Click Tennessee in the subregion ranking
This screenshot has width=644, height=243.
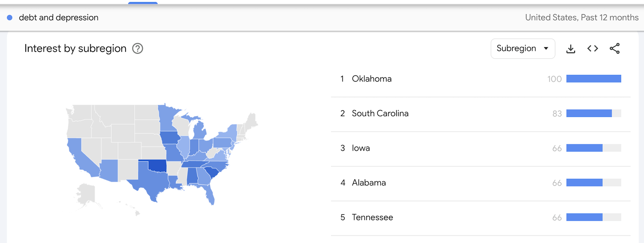tap(372, 217)
